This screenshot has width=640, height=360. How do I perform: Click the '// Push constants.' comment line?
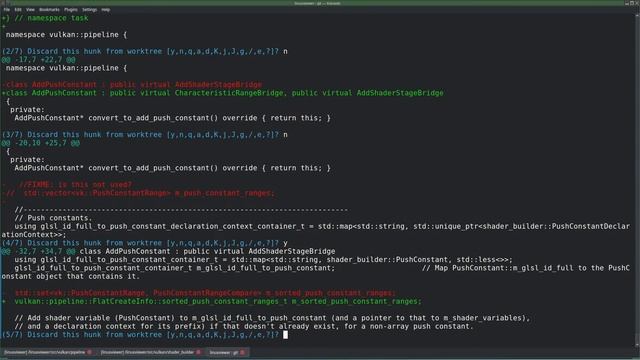click(x=53, y=218)
